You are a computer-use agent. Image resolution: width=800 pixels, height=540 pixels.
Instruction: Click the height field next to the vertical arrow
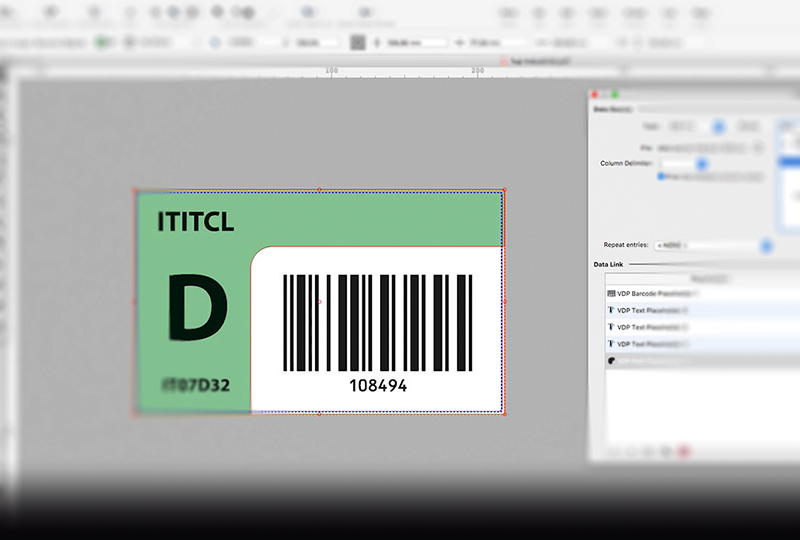(x=415, y=43)
